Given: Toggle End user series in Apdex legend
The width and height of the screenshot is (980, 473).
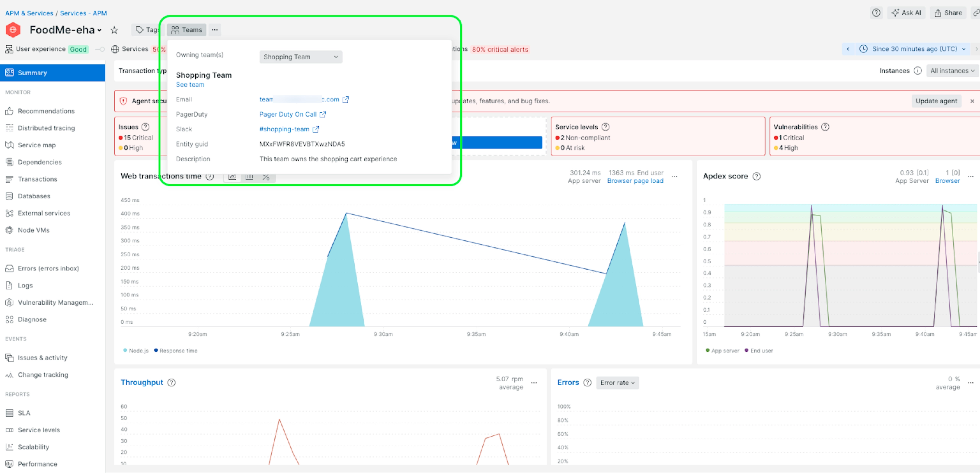Looking at the screenshot, I should pos(759,351).
